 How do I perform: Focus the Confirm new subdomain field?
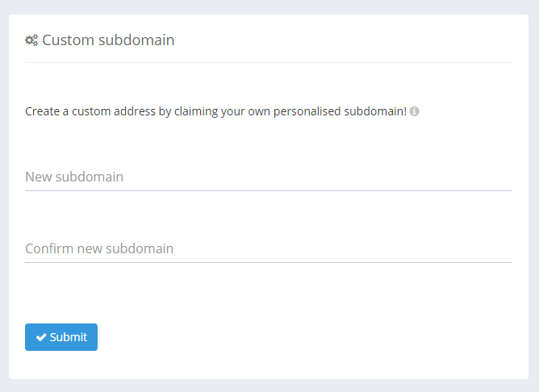(268, 248)
